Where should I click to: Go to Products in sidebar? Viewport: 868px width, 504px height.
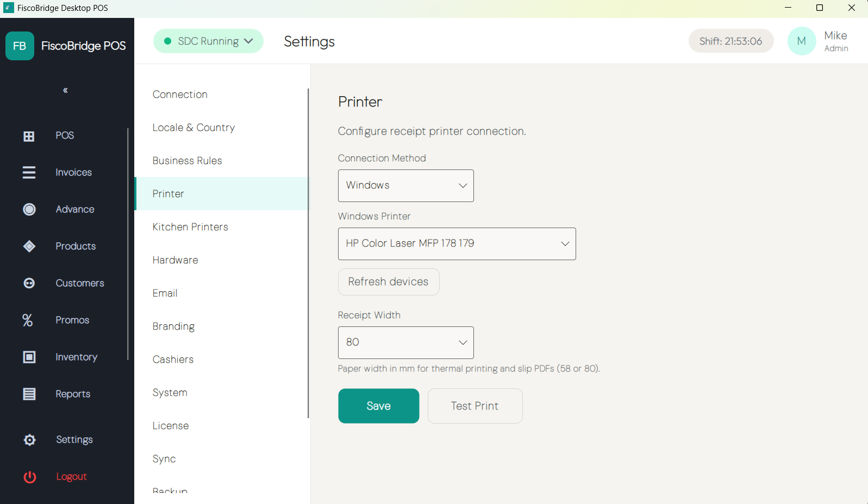coord(76,246)
